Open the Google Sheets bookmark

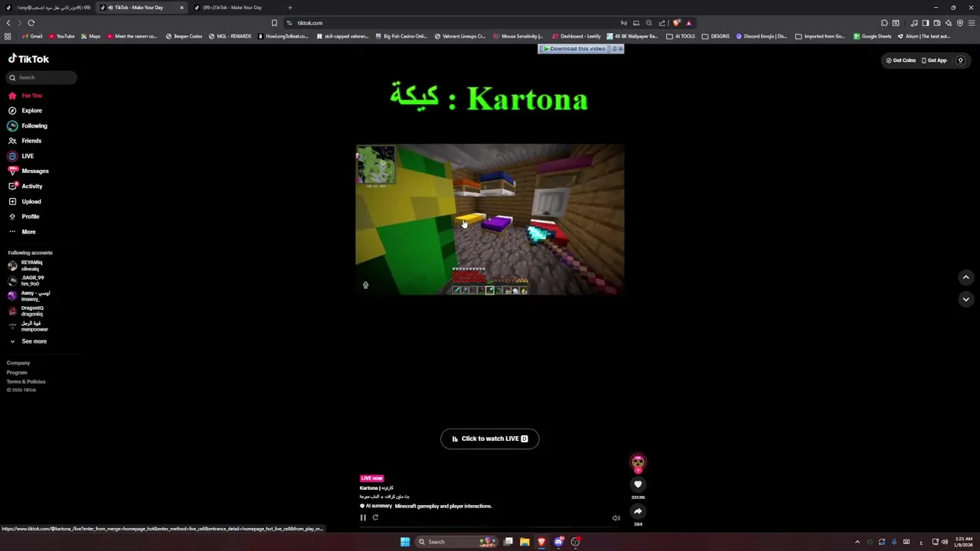(x=872, y=36)
